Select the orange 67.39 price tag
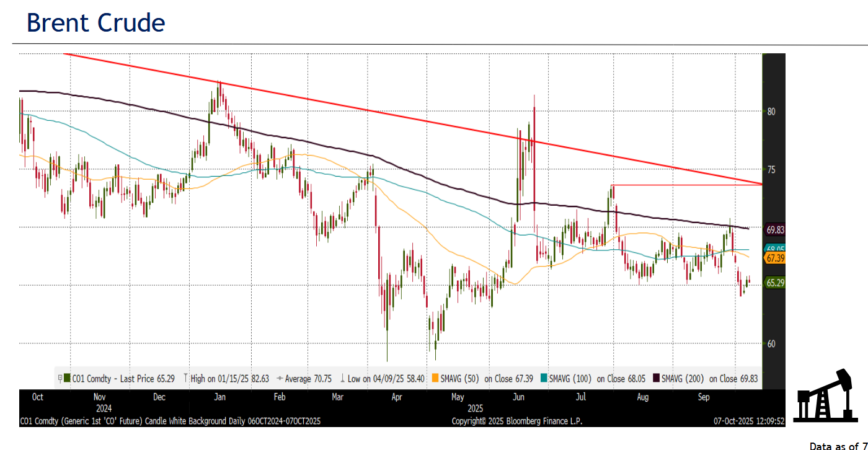The image size is (868, 450). click(776, 258)
